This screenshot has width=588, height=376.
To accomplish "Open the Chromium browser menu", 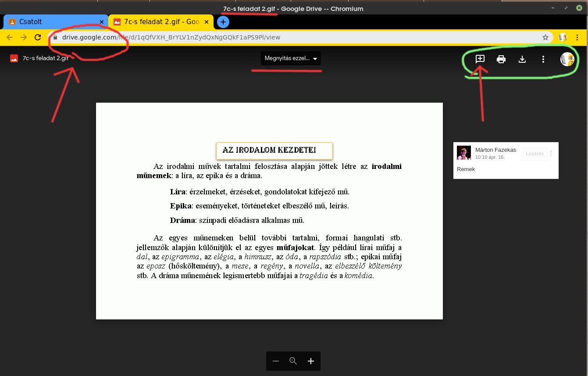I will point(577,37).
